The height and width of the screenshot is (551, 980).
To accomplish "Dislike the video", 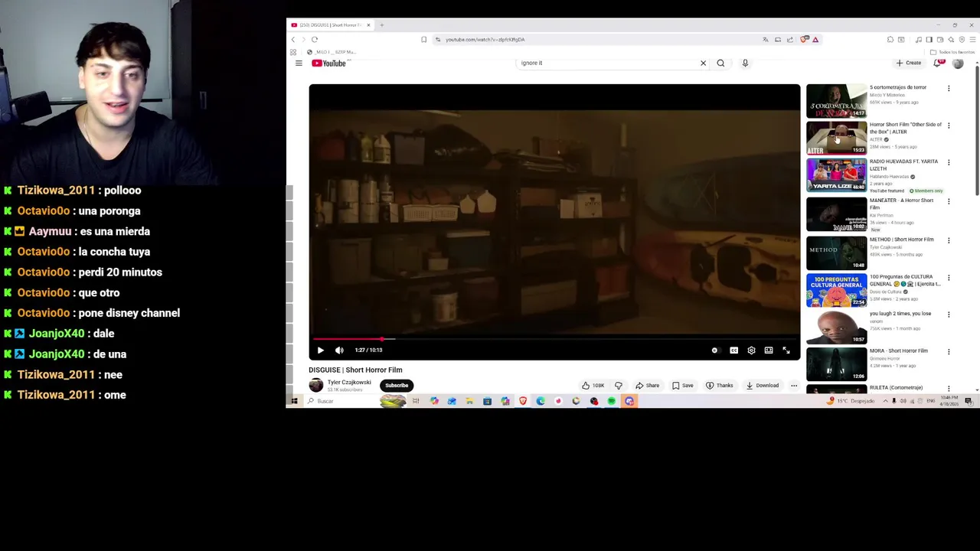I will pyautogui.click(x=619, y=386).
